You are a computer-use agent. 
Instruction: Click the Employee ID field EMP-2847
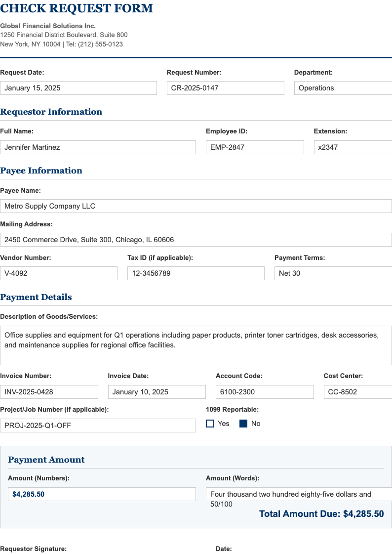coord(255,147)
